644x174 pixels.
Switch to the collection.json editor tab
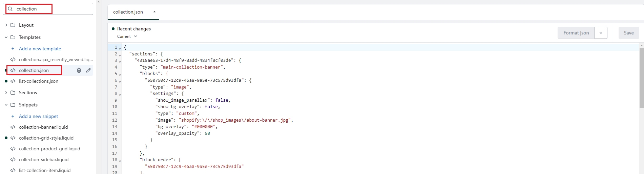click(128, 12)
